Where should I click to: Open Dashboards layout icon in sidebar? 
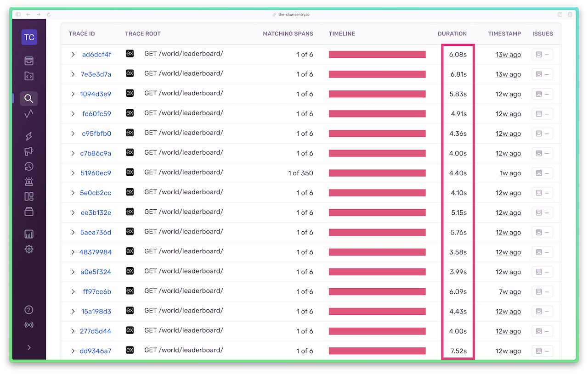point(29,196)
